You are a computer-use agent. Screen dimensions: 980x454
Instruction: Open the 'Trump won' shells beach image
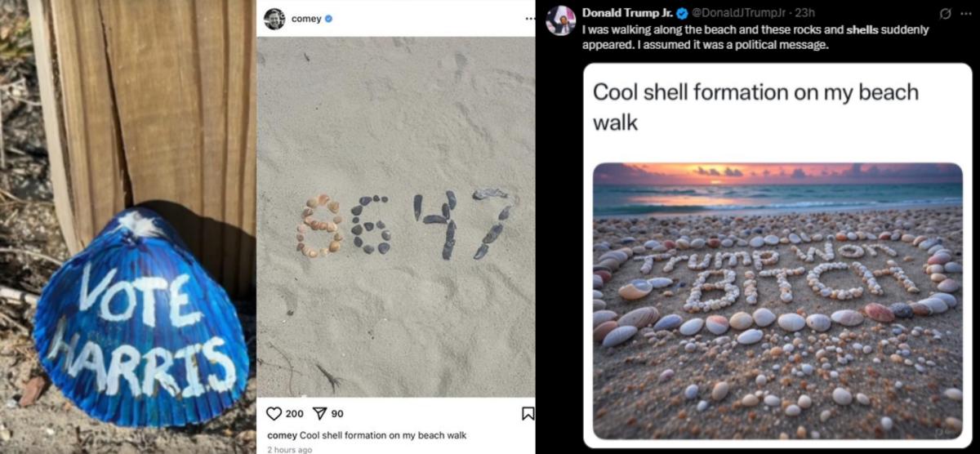tap(777, 298)
